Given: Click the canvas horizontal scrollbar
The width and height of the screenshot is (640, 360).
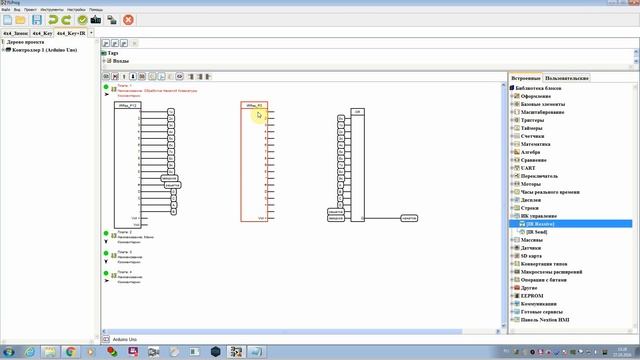Looking at the screenshot, I should pyautogui.click(x=282, y=332).
